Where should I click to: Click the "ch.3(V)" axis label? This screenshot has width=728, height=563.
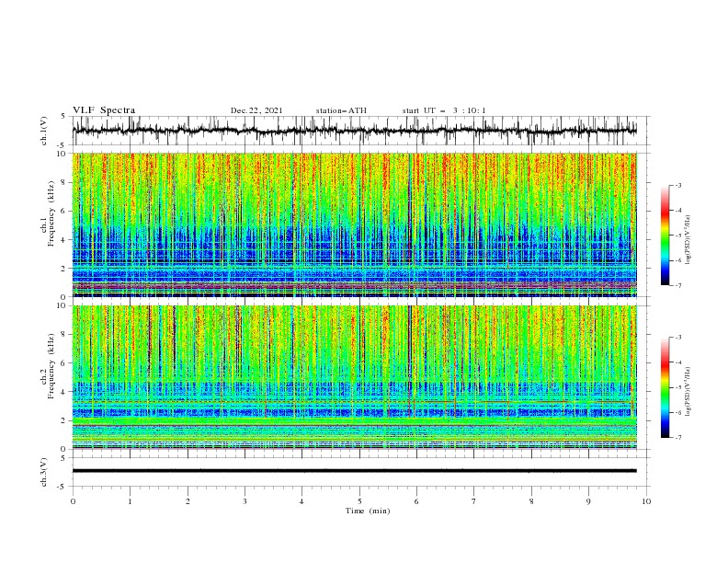coord(44,472)
